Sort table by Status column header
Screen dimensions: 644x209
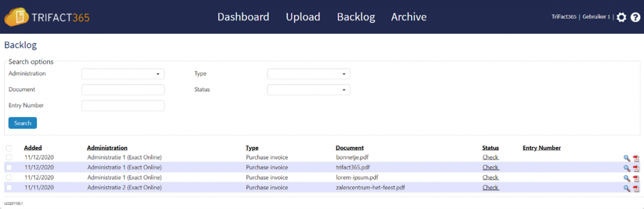pos(491,148)
